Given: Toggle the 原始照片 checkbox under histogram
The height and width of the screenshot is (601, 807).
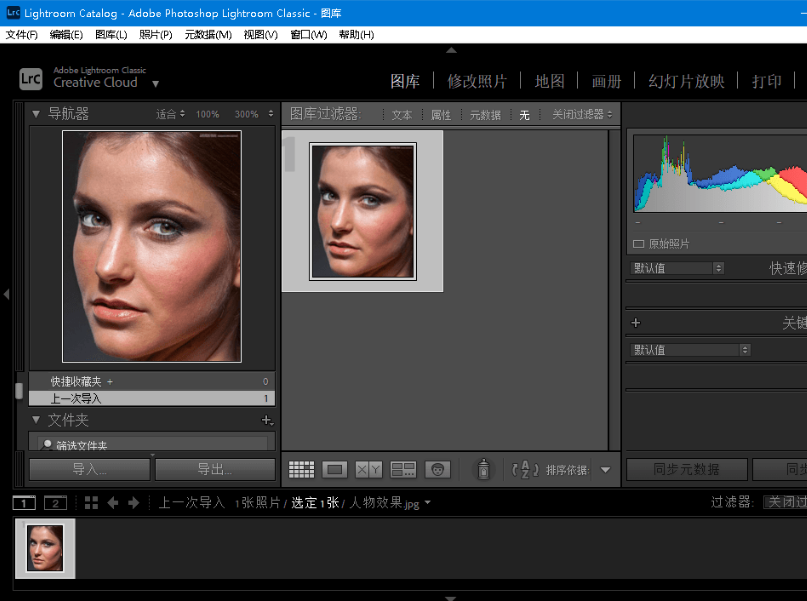Looking at the screenshot, I should (x=638, y=243).
